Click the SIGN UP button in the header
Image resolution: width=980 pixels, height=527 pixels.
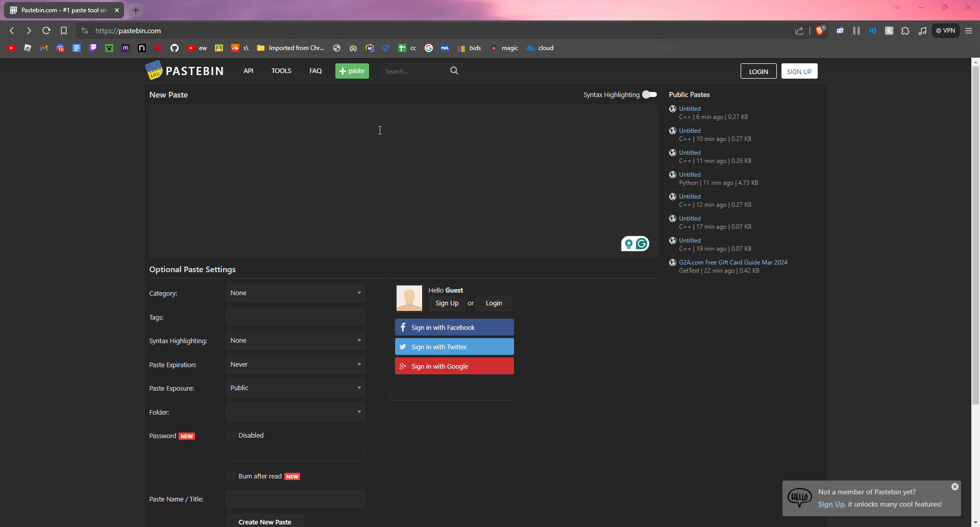pyautogui.click(x=799, y=71)
